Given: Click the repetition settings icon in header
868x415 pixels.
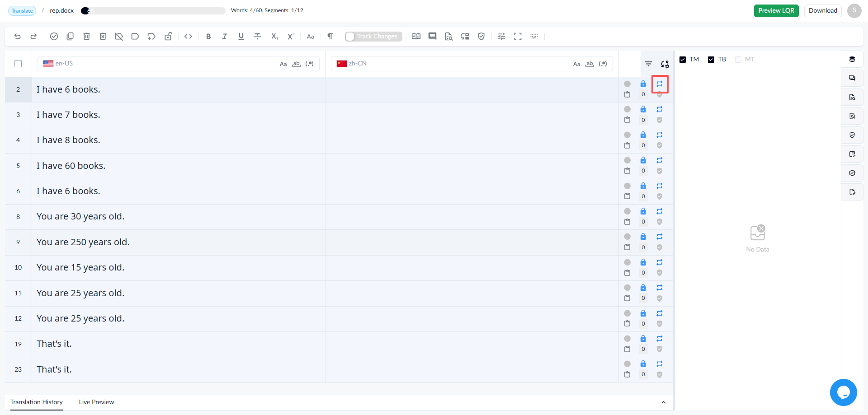Looking at the screenshot, I should pos(665,64).
